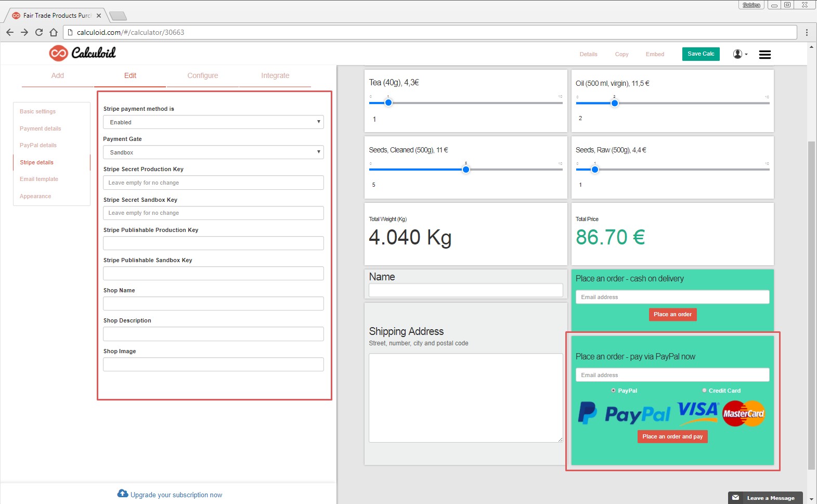
Task: Click the page vertical scrollbar
Action: pyautogui.click(x=811, y=304)
